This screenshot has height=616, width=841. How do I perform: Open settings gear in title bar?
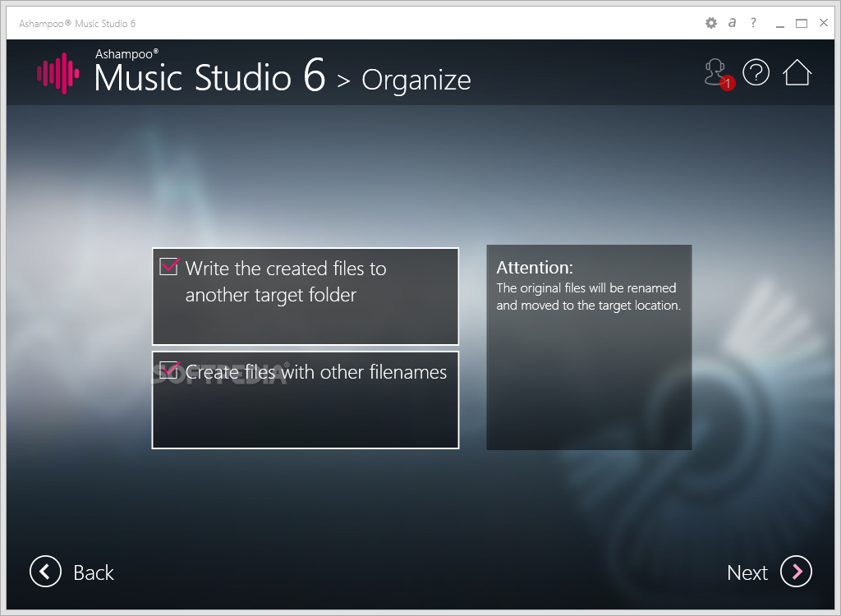click(x=710, y=23)
